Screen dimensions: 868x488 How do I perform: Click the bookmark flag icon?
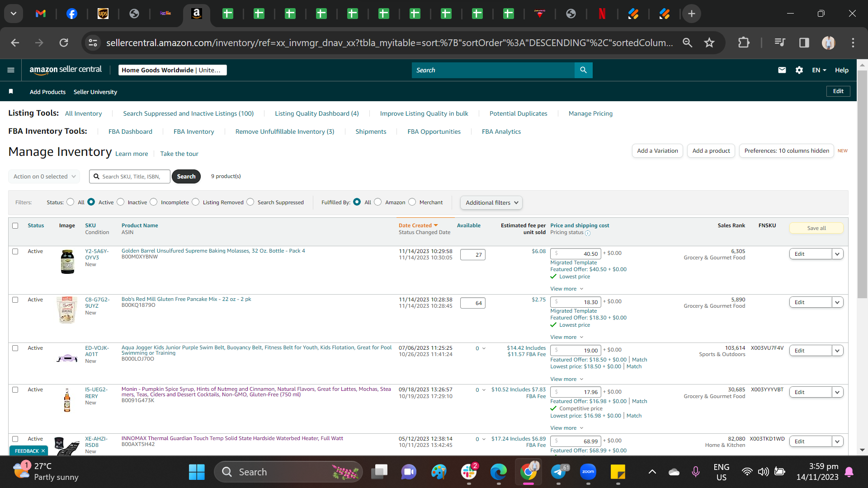(11, 92)
